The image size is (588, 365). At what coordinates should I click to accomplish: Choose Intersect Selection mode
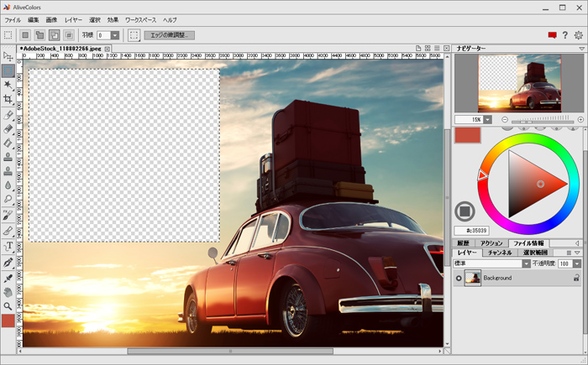(69, 35)
